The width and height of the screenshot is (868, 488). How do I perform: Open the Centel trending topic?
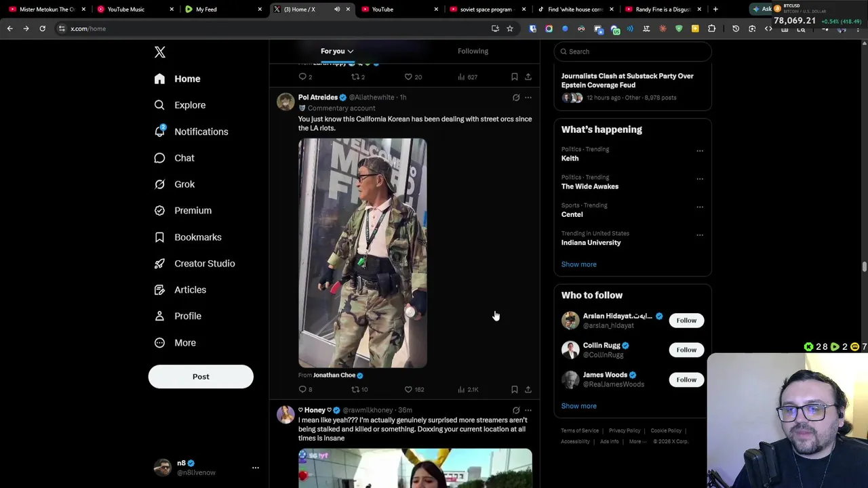tap(572, 215)
